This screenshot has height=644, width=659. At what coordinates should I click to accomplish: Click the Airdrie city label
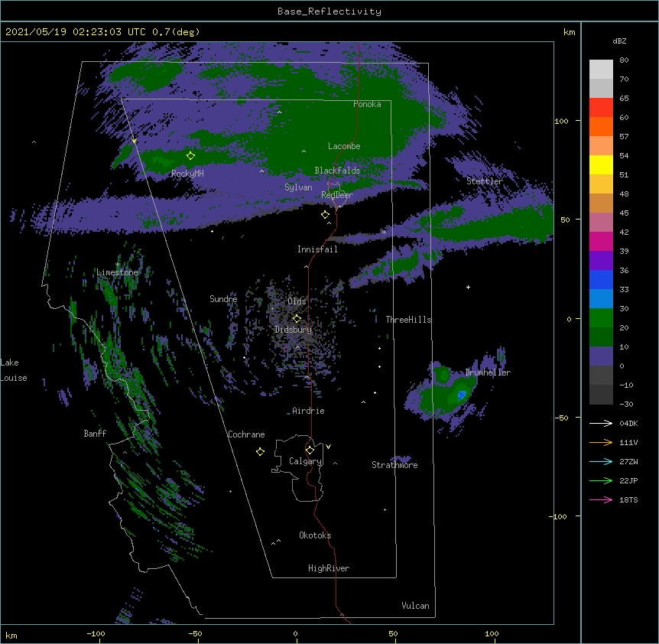[x=308, y=411]
